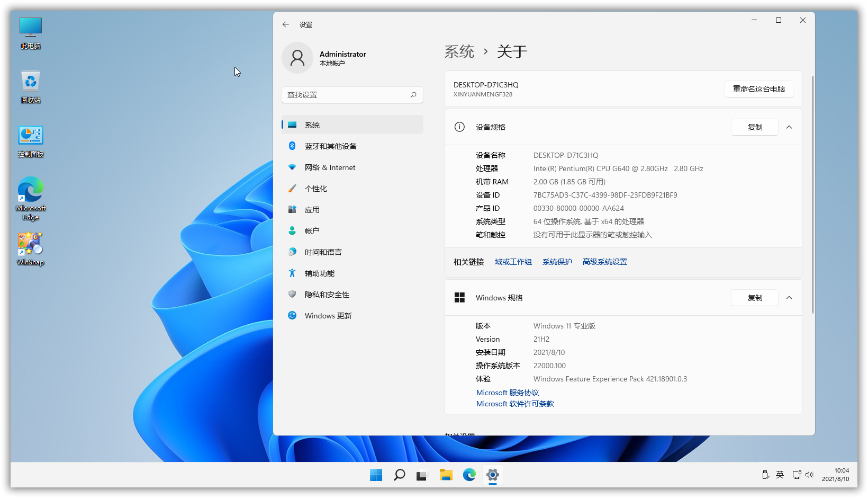Select 系统 in the settings sidebar
Screen dimensions: 868x498
tap(352, 125)
